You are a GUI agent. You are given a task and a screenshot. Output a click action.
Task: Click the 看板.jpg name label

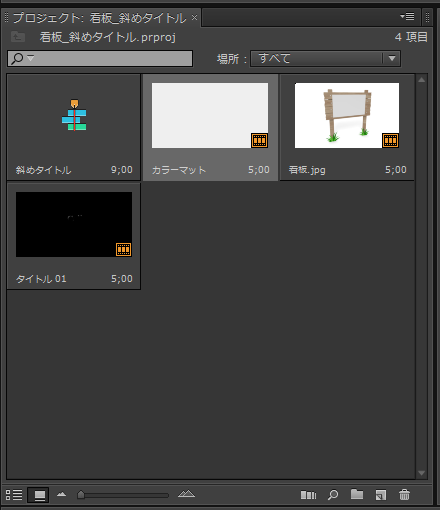(307, 170)
